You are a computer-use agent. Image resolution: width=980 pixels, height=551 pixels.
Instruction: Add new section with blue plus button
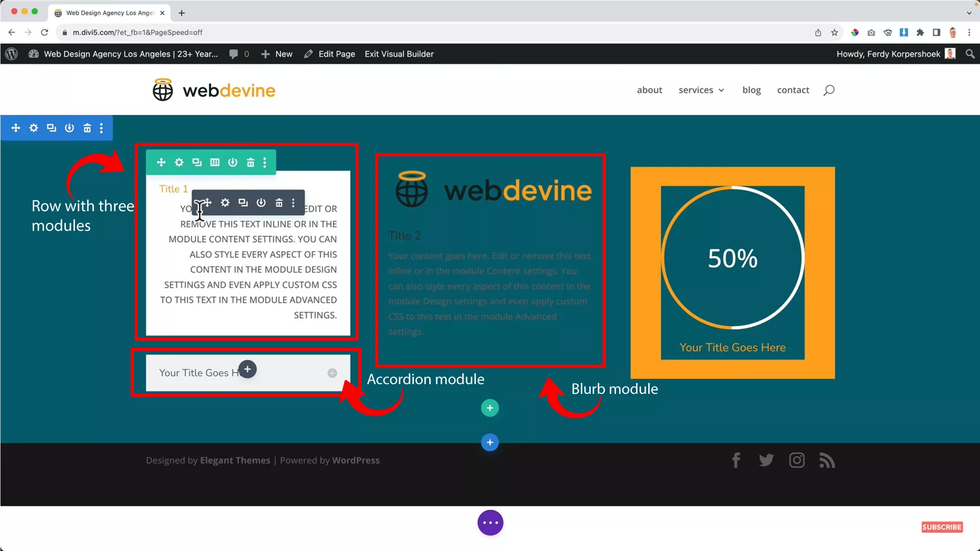click(x=490, y=442)
